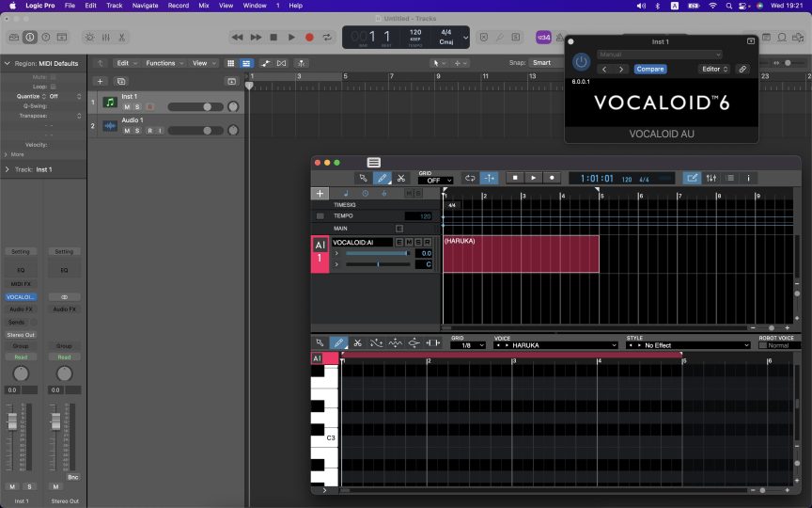
Task: Mute the Inst 1 track
Action: (127, 107)
